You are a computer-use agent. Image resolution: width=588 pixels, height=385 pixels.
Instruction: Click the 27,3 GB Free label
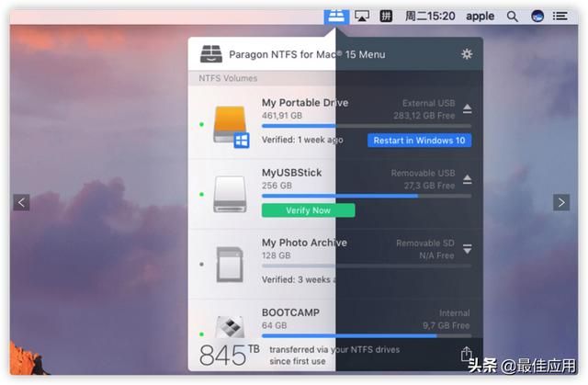(429, 186)
